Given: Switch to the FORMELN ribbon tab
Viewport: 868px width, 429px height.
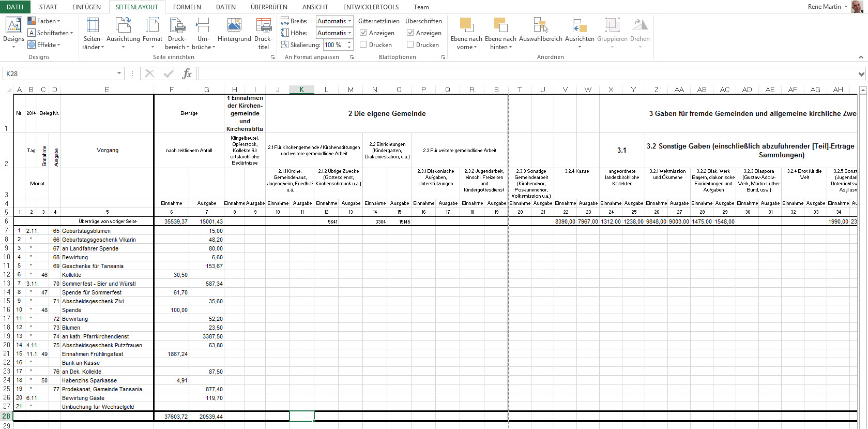Looking at the screenshot, I should 187,7.
